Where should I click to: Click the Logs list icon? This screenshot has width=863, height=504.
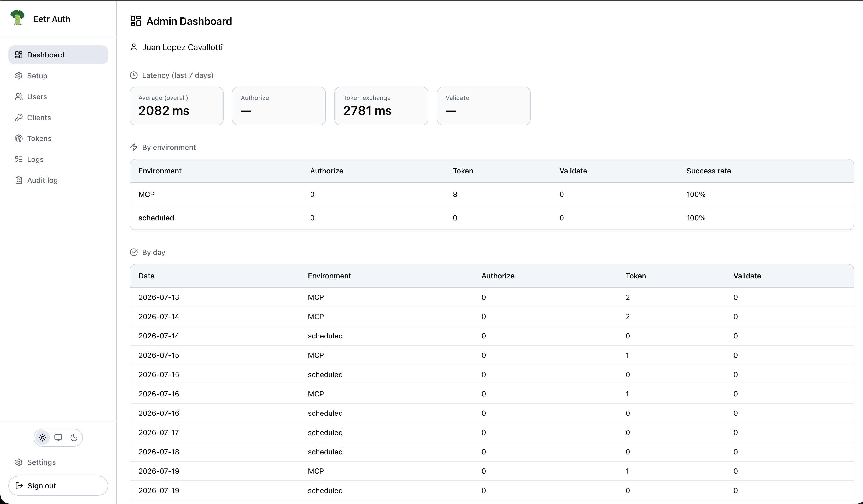pos(19,159)
